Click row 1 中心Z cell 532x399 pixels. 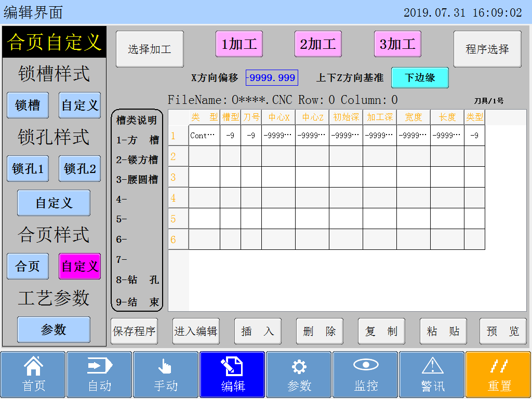(x=312, y=136)
